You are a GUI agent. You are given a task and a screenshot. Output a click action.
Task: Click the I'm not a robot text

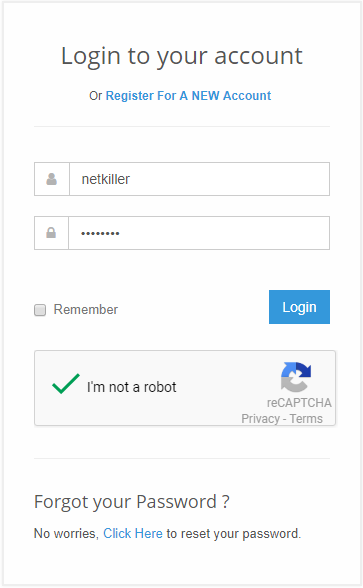point(132,387)
